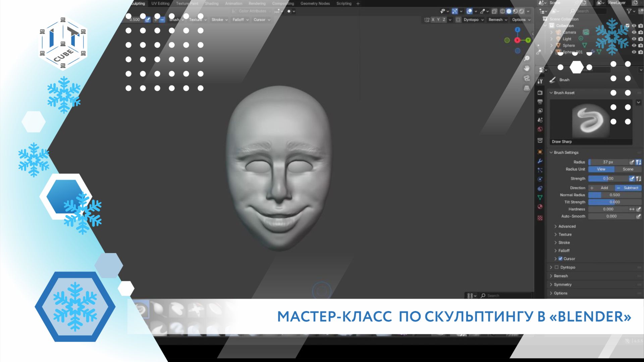Switch to the UV Editing workspace tab
This screenshot has width=644, height=362.
[x=160, y=3]
